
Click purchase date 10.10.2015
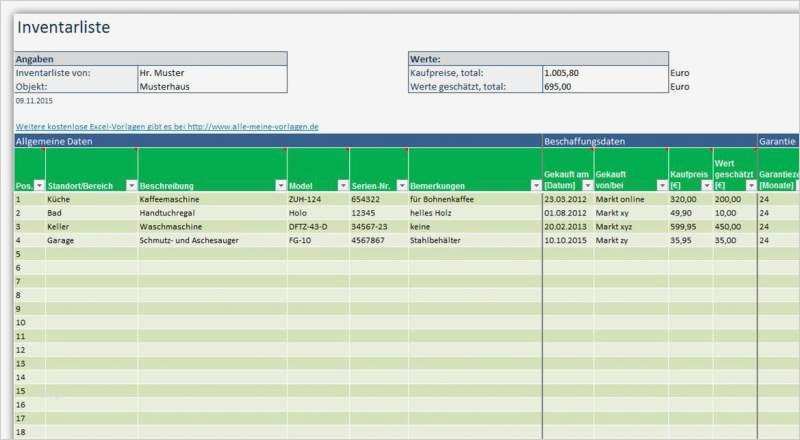[568, 240]
